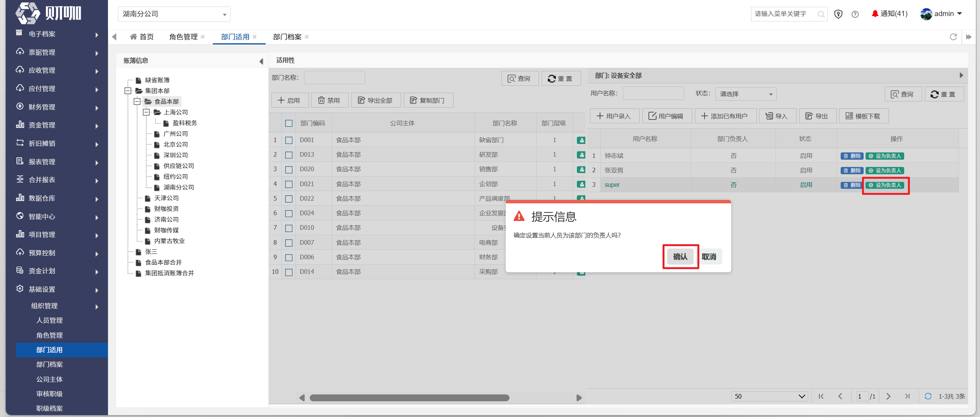Open the security shield icon in header
Image resolution: width=980 pixels, height=417 pixels.
click(838, 14)
